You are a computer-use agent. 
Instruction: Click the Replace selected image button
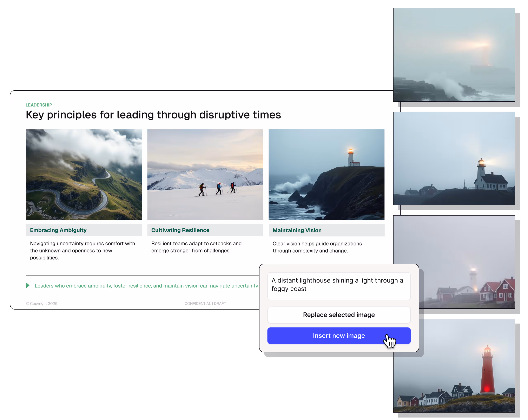tap(339, 315)
